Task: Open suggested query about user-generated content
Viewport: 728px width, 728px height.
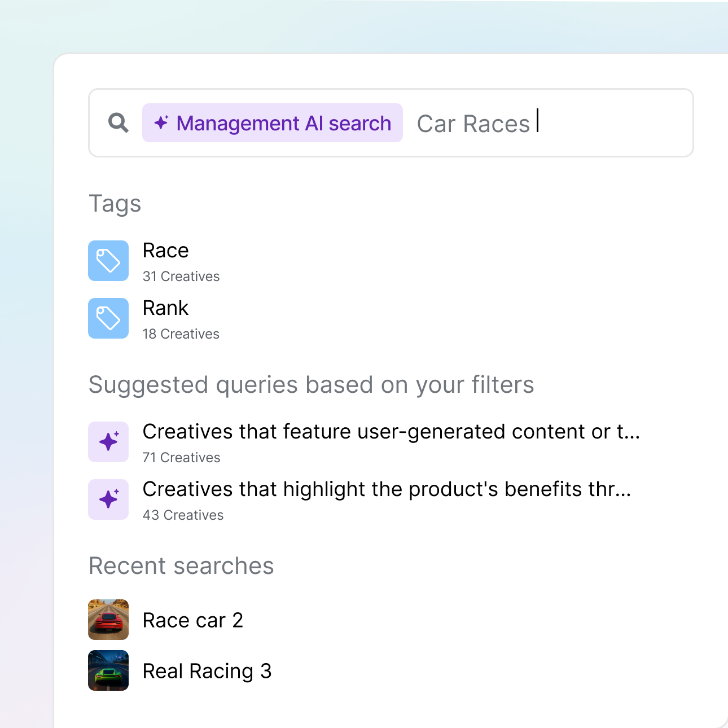Action: tap(391, 432)
